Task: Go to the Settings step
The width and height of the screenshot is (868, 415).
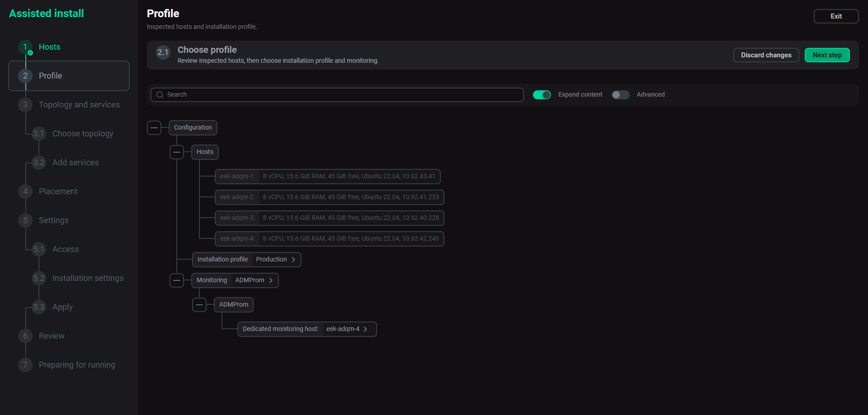Action: (x=53, y=220)
